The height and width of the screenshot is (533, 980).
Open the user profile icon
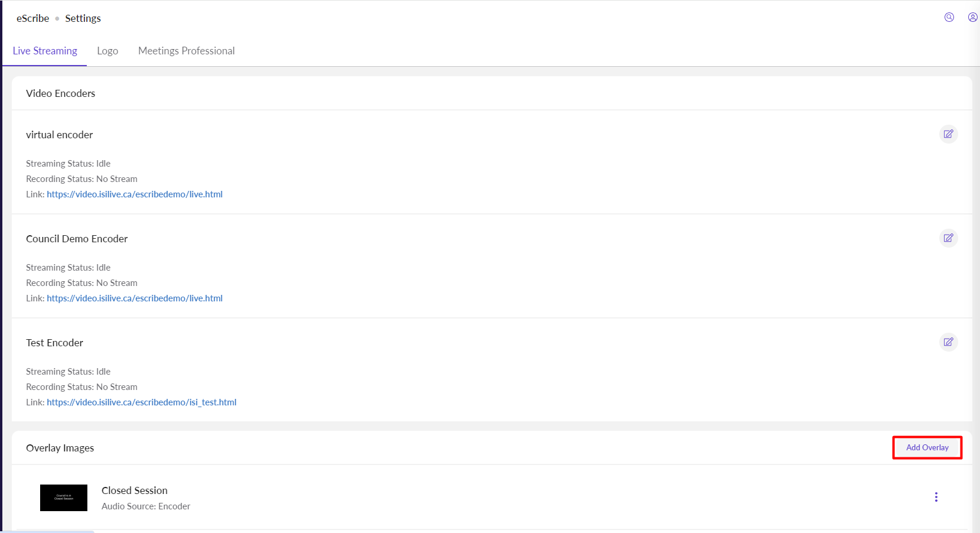[x=972, y=17]
